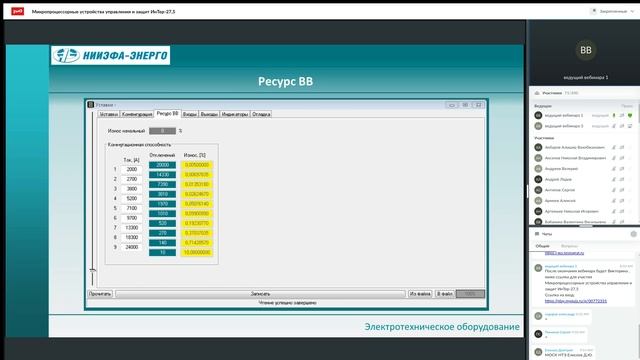
Task: Click the participants panel icon
Action: pos(537,93)
